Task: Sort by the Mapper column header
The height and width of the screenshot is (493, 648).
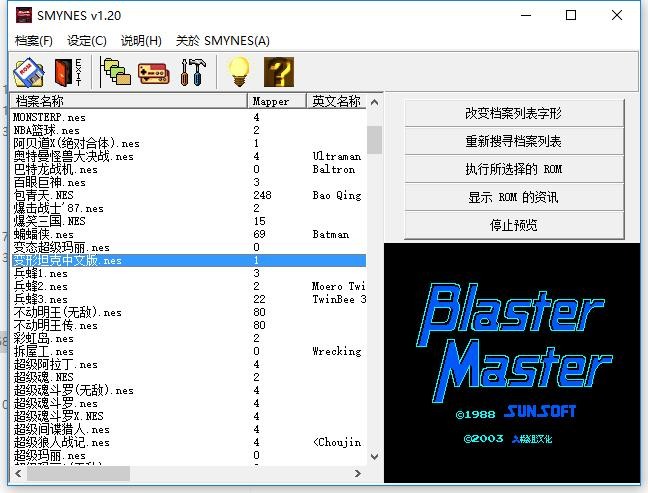Action: [277, 101]
